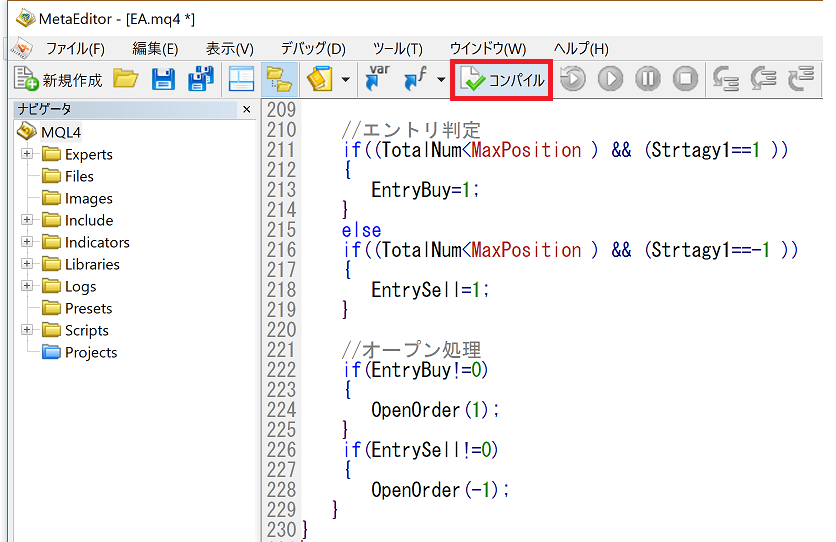
Task: Click the Step Into debug icon
Action: pyautogui.click(x=726, y=79)
